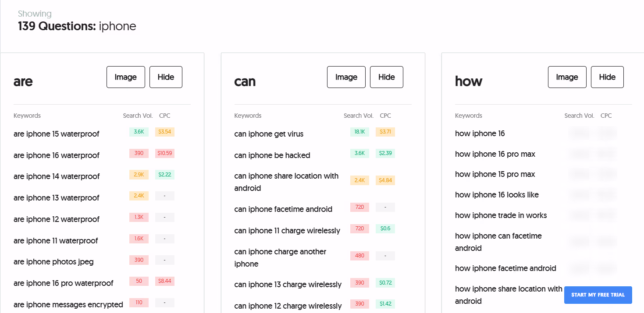
Task: Select keyword 'can iphone be hacked'
Action: pyautogui.click(x=272, y=155)
